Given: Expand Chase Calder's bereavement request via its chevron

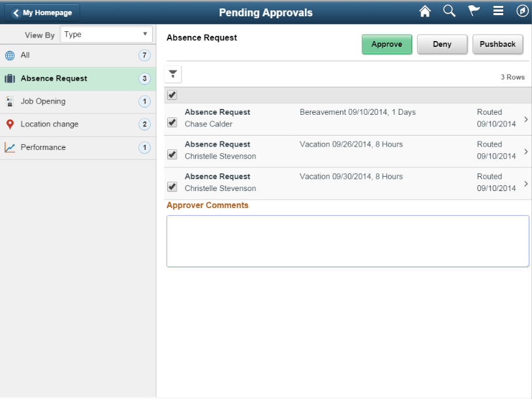Looking at the screenshot, I should [525, 118].
